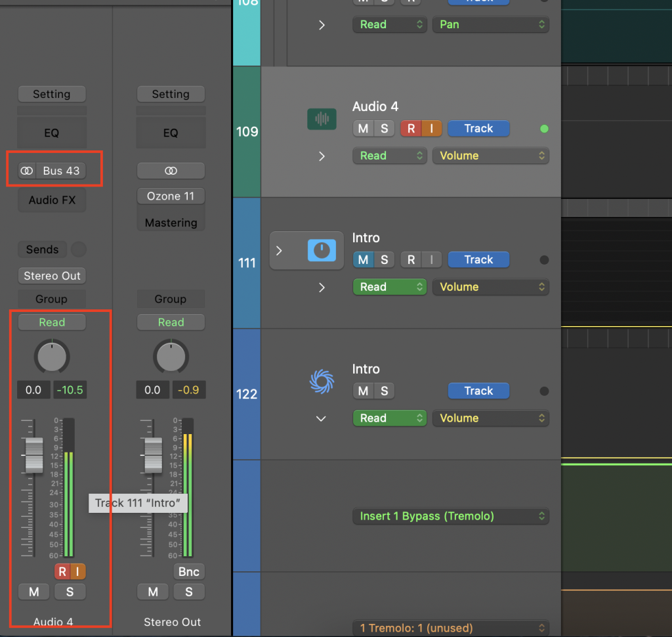Click the Stereo Out volume fader

click(x=154, y=455)
